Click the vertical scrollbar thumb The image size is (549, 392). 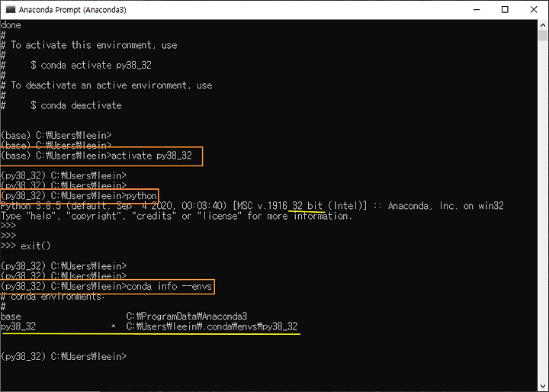(543, 35)
